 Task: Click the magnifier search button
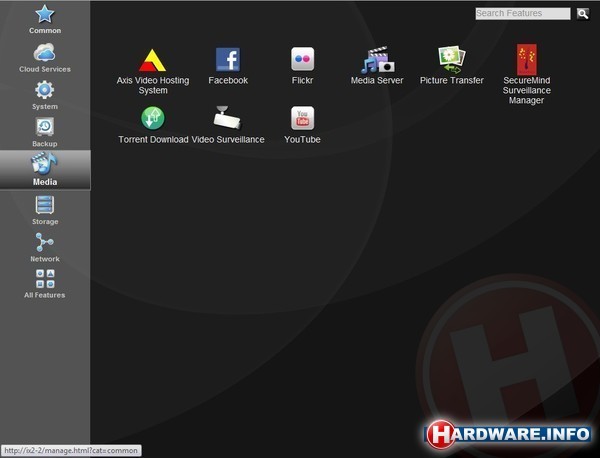click(x=583, y=14)
